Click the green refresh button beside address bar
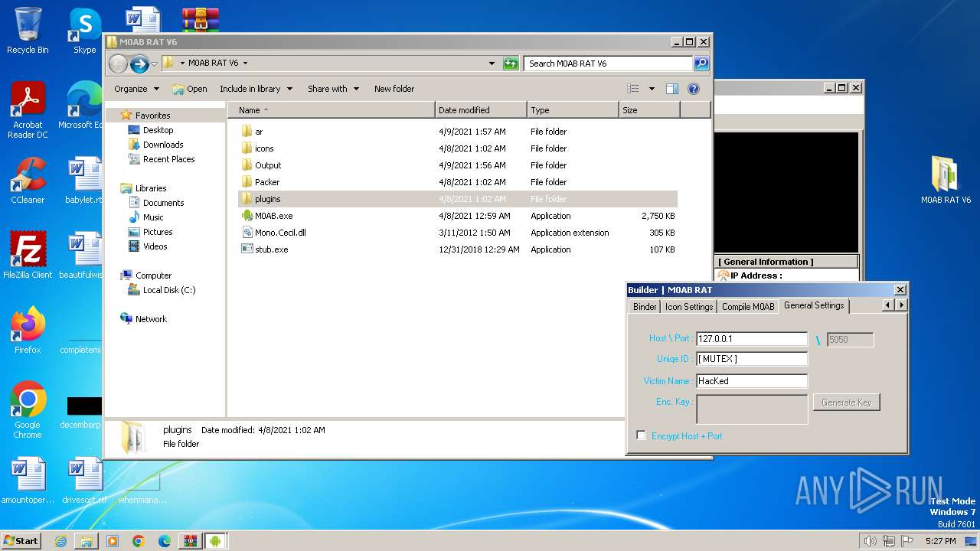Image resolution: width=980 pixels, height=551 pixels. (511, 64)
